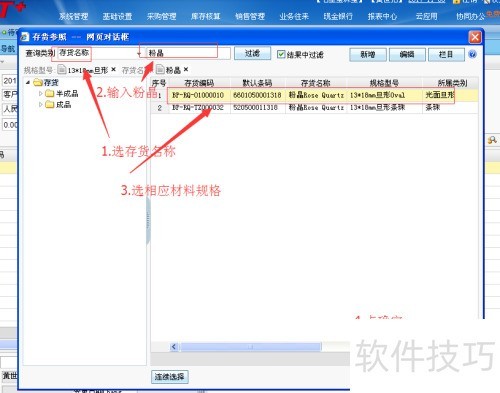Screen dimensions: 500x393
Task: Click the 存货 root folder icon
Action: 38,82
